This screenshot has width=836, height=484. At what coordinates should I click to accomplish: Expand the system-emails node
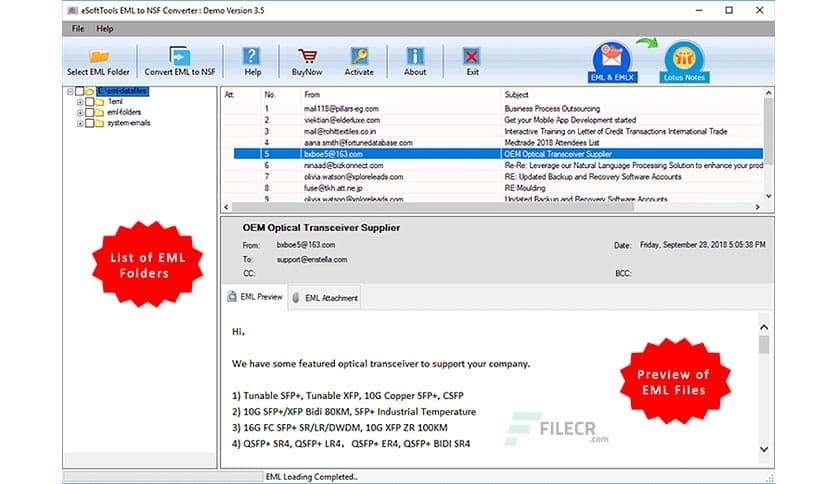pyautogui.click(x=80, y=123)
